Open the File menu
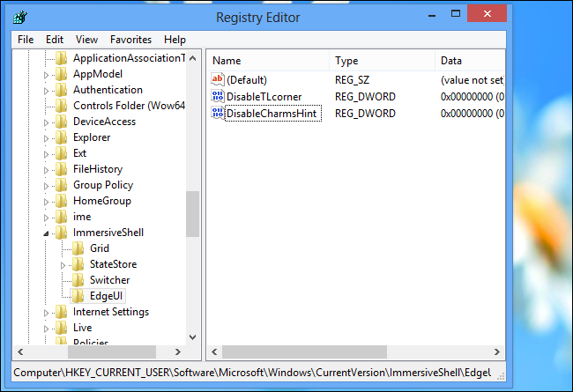The image size is (573, 392). coord(26,40)
